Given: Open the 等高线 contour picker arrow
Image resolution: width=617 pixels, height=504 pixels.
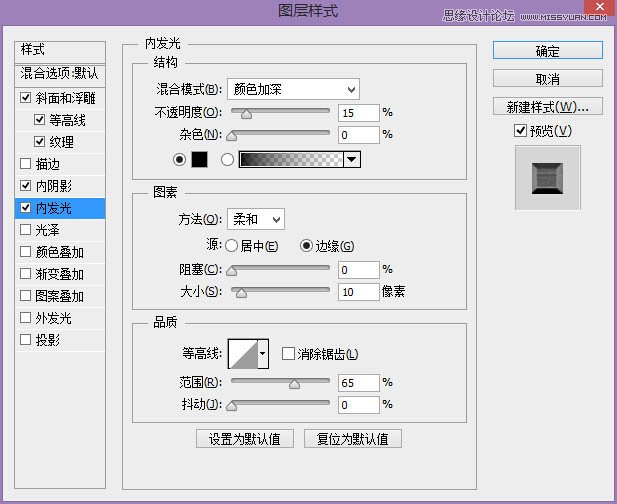Looking at the screenshot, I should coord(263,353).
